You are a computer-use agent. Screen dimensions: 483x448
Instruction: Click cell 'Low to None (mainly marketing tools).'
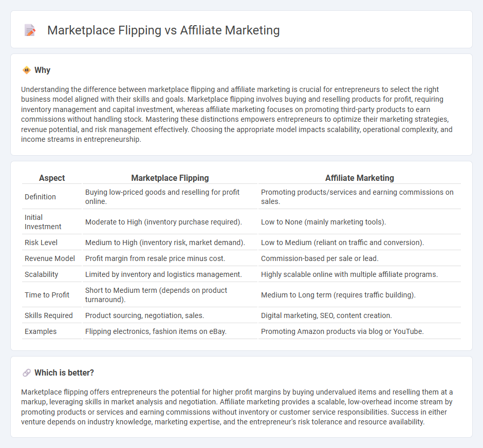[360, 222]
